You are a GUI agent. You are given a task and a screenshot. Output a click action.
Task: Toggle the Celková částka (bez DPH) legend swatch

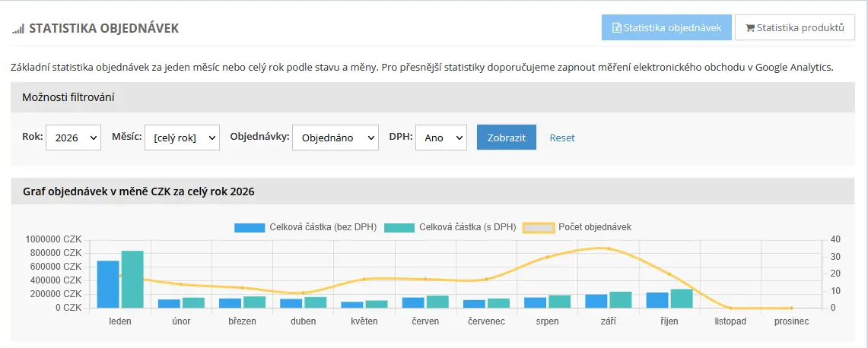coord(250,227)
